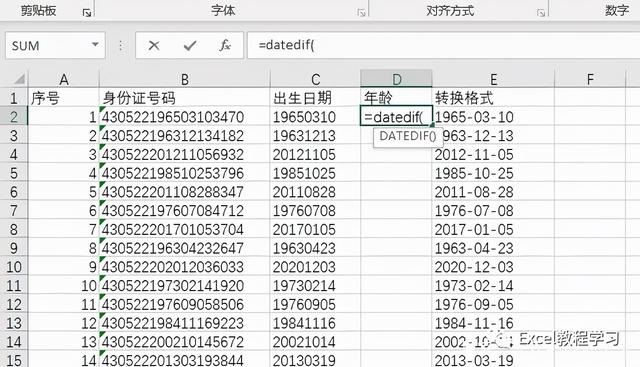Select row 8 header
Image resolution: width=640 pixels, height=367 pixels.
(13, 229)
